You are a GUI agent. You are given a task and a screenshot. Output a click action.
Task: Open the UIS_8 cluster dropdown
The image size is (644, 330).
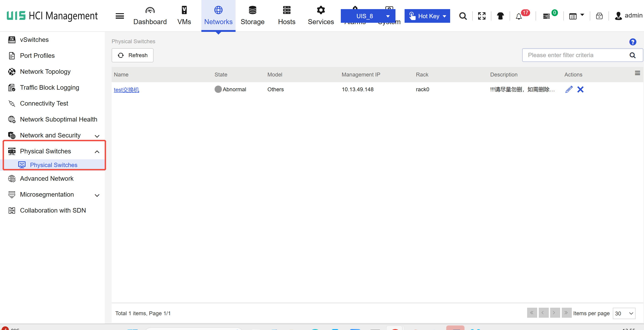pyautogui.click(x=368, y=16)
